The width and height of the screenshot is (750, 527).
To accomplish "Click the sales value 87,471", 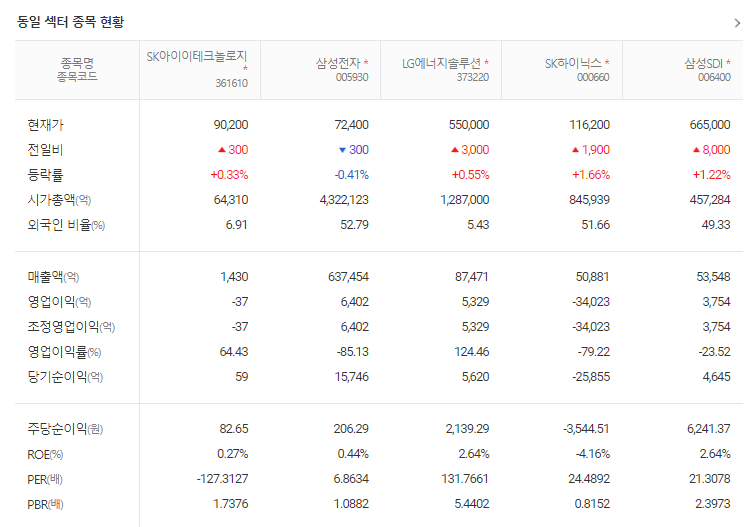I will [x=472, y=276].
